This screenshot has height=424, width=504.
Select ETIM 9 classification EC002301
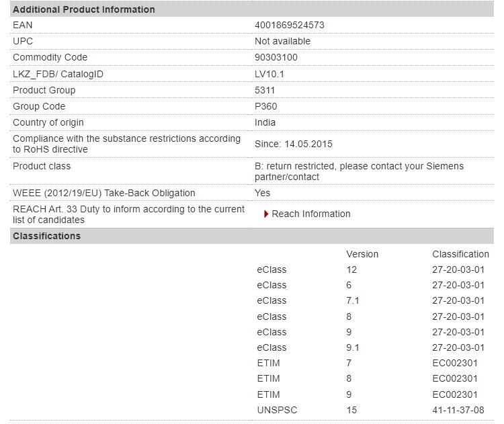tap(455, 394)
